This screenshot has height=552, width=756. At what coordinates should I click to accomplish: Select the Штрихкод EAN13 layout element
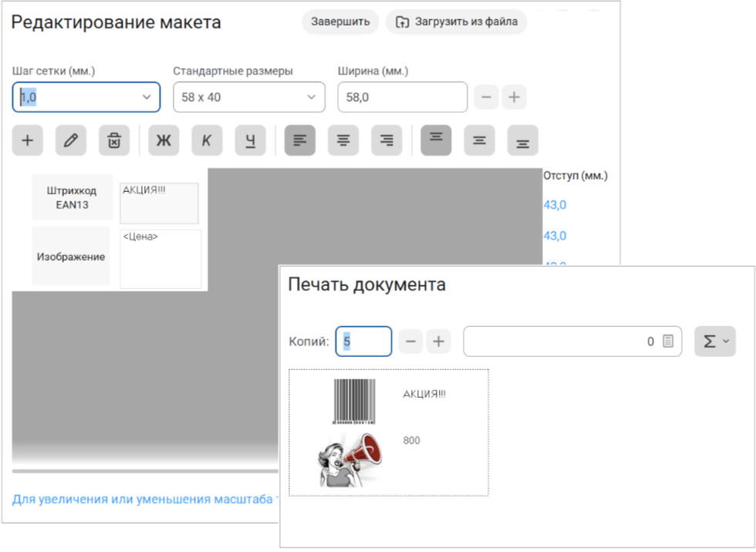73,197
